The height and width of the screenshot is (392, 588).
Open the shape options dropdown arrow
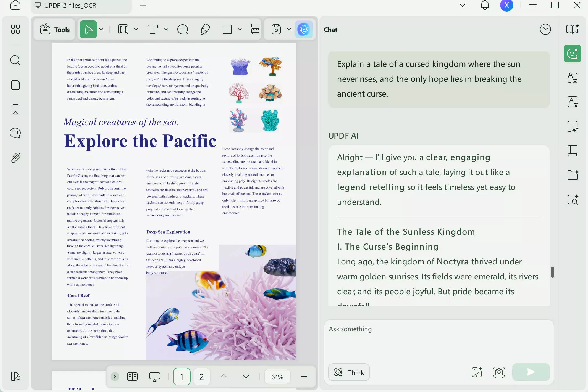click(x=239, y=29)
